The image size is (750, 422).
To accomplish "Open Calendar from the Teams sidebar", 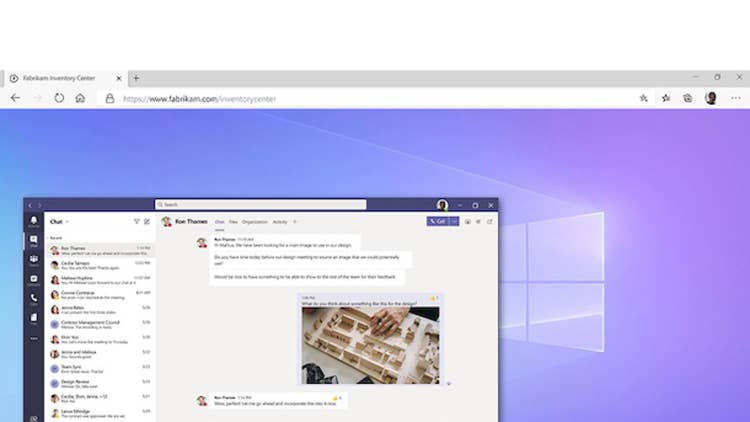I will click(x=33, y=279).
